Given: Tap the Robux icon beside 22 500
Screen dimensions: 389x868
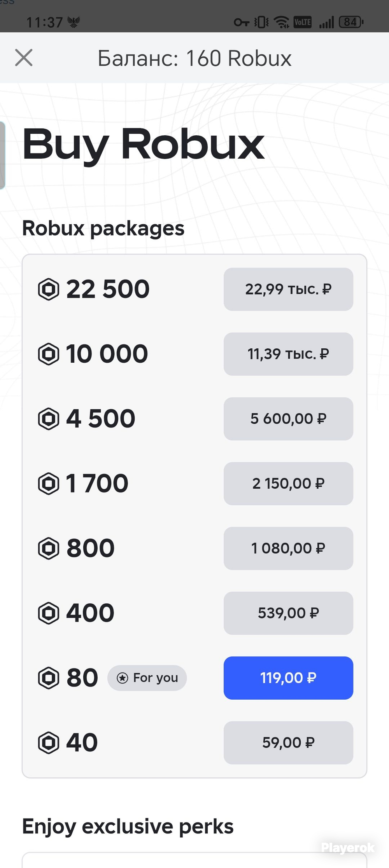Looking at the screenshot, I should tap(49, 289).
